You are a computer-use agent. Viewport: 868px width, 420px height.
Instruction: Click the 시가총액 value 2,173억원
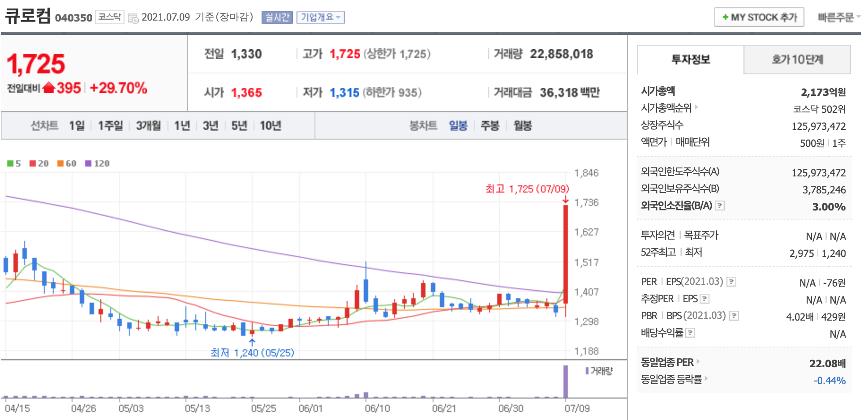point(823,92)
